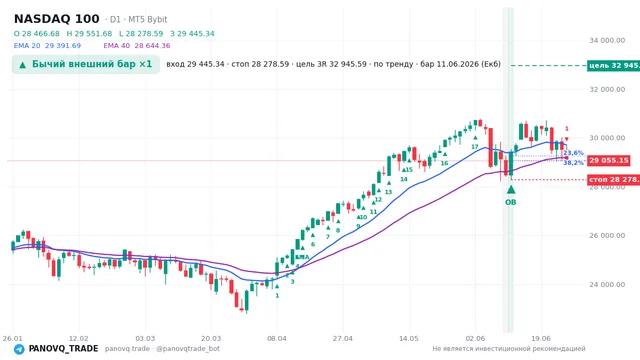
Task: Click the 38,2% Fibonacci level label
Action: [x=573, y=163]
